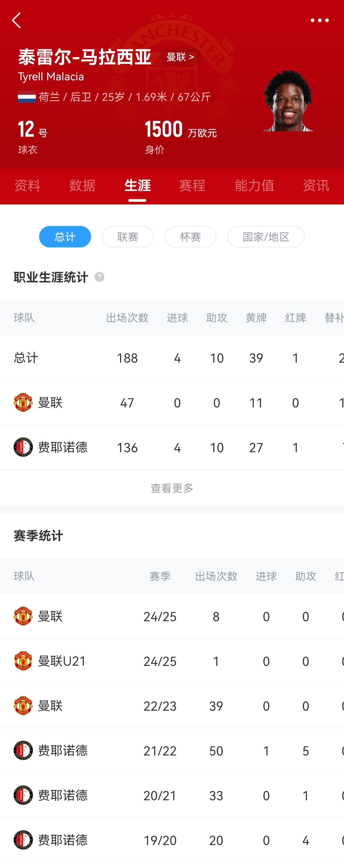The height and width of the screenshot is (868, 344).
Task: Open the 能力值 tab
Action: [254, 186]
